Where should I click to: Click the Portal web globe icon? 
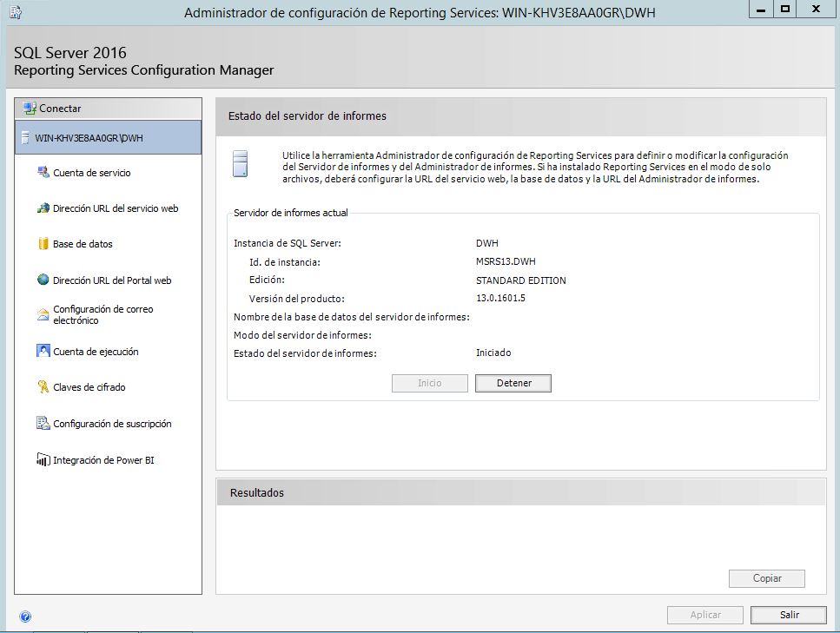click(x=43, y=280)
